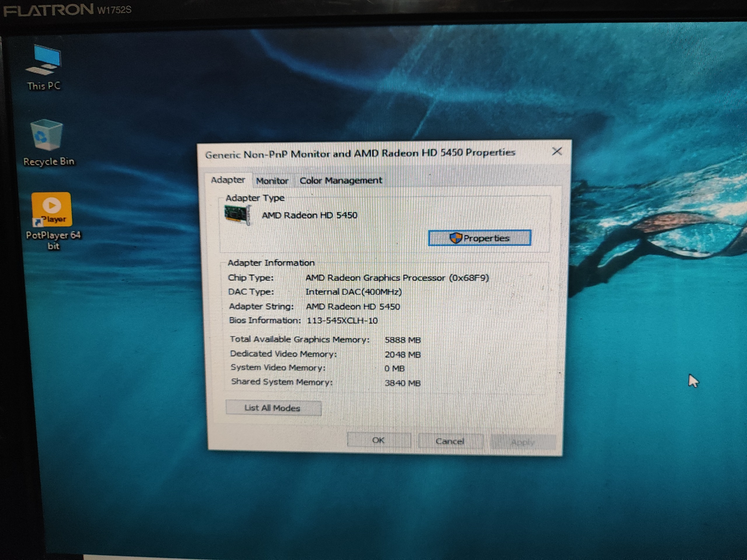Click the Internal DAC(400MHz) value
Screen dimensions: 747x560
pyautogui.click(x=354, y=292)
